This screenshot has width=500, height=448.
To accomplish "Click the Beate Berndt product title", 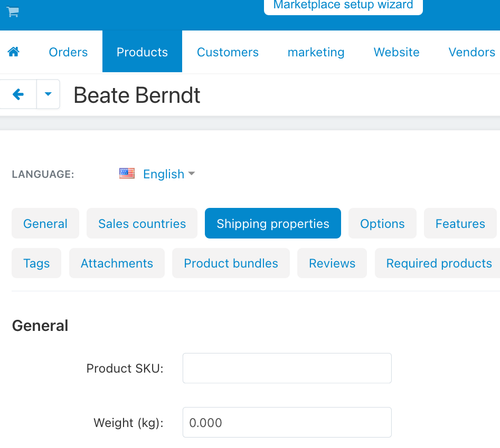I will 137,95.
